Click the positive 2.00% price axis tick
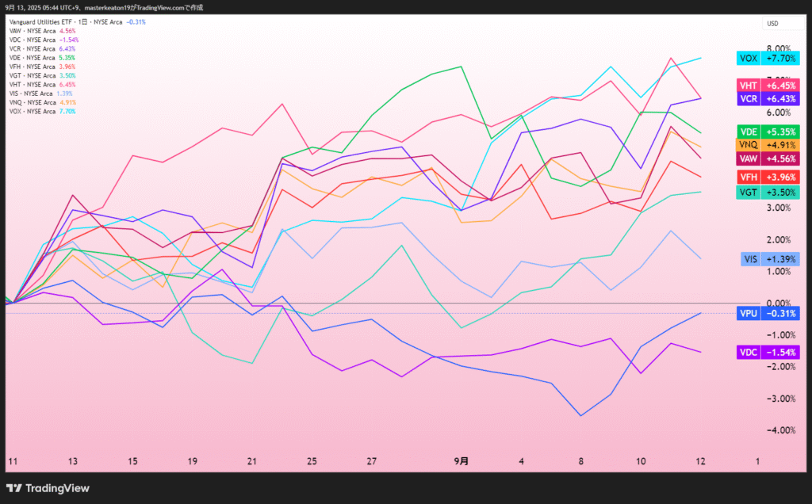Screen dimensions: 812x504 (x=779, y=239)
